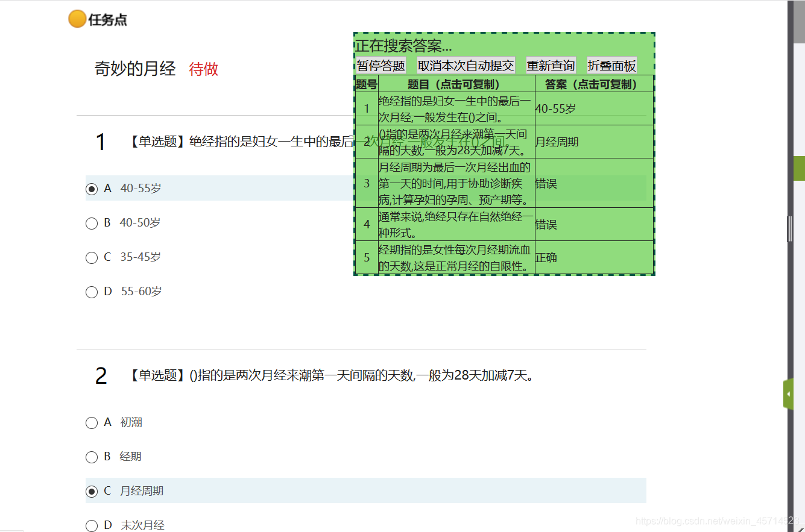The image size is (805, 532).
Task: Click question 2 stem text ()指的是两次月经
Action: pyautogui.click(x=362, y=376)
